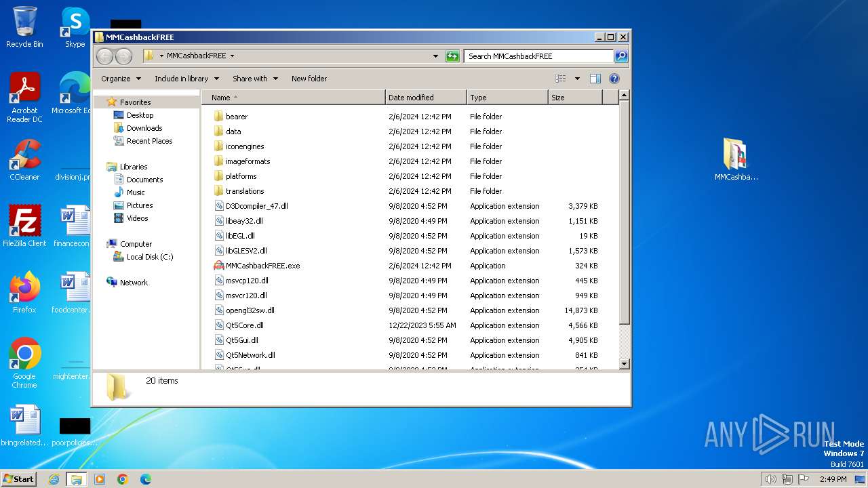This screenshot has height=488, width=868.
Task: Expand the MMCashbackFREE breadcrumb arrow
Action: 232,56
